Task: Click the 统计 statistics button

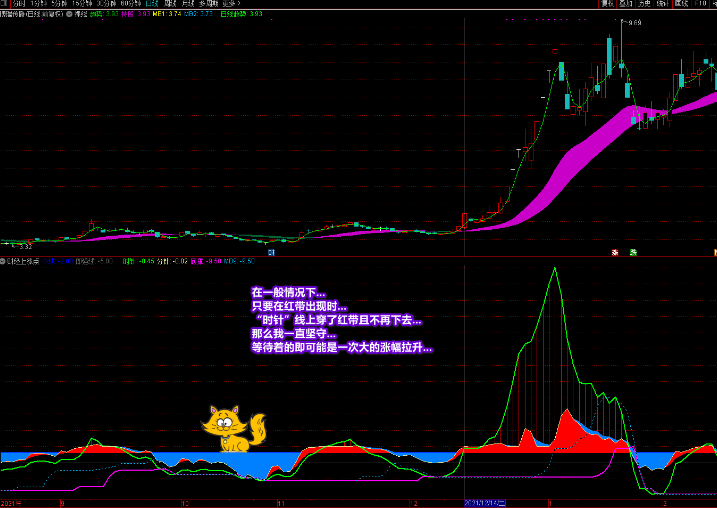Action: click(x=663, y=4)
